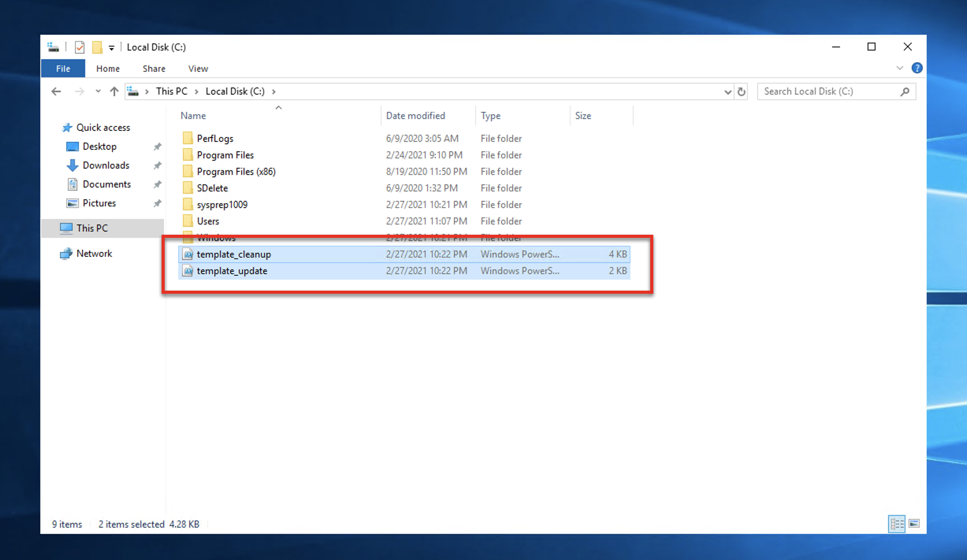Click the Properties quick access toolbar icon
The image size is (967, 560).
[80, 47]
